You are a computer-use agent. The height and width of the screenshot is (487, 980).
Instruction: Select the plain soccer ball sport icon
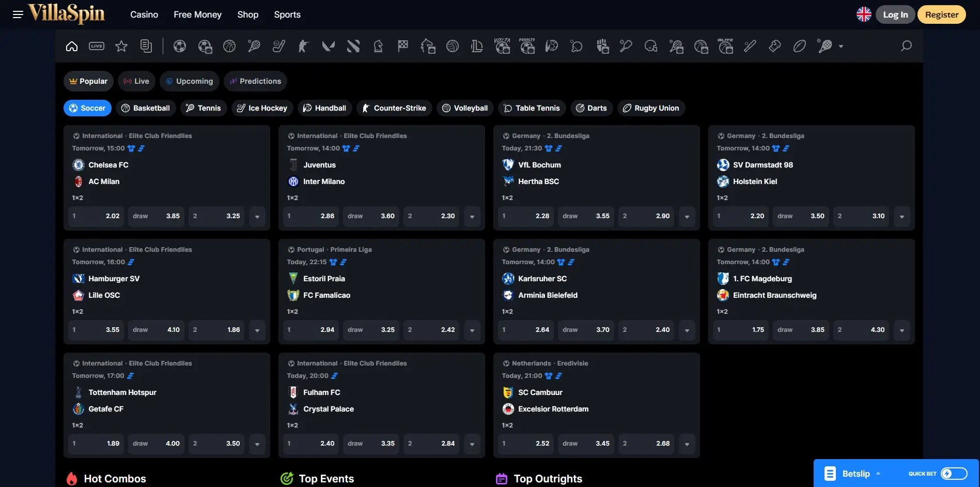[x=180, y=46]
